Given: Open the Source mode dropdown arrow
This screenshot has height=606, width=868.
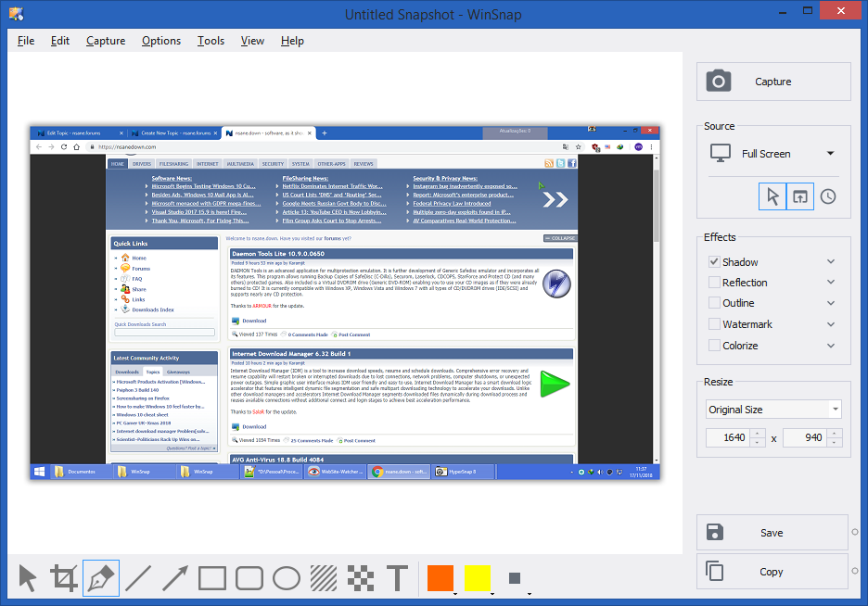Looking at the screenshot, I should point(830,153).
